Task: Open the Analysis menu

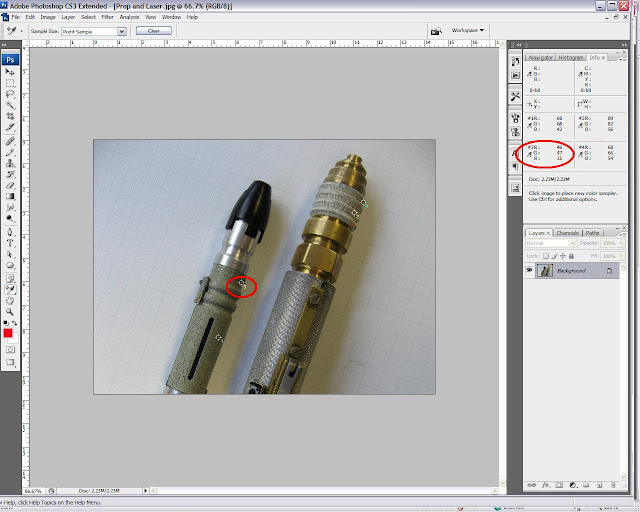Action: (129, 17)
